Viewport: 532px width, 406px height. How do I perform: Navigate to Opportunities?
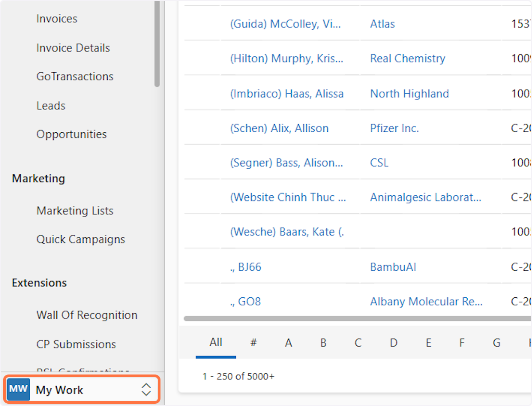click(x=71, y=134)
